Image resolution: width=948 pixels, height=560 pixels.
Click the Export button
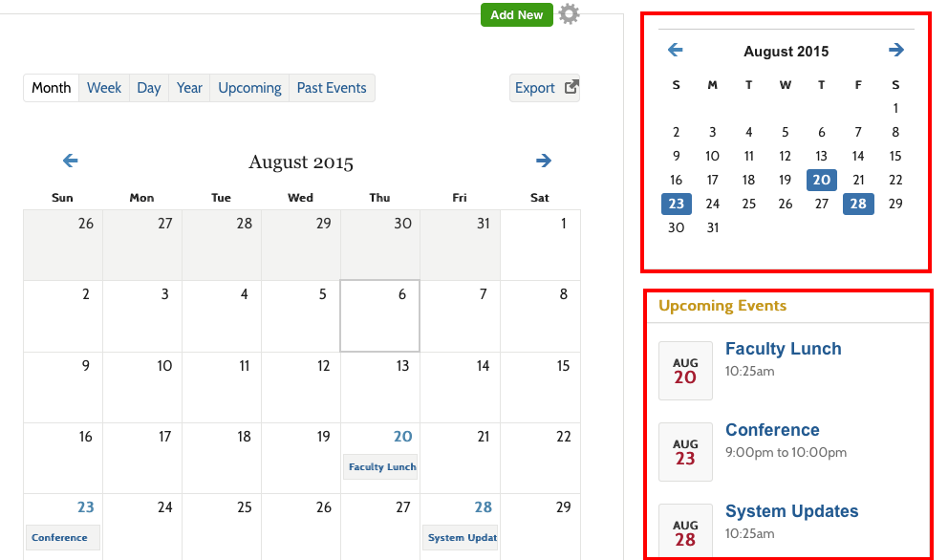[x=545, y=88]
